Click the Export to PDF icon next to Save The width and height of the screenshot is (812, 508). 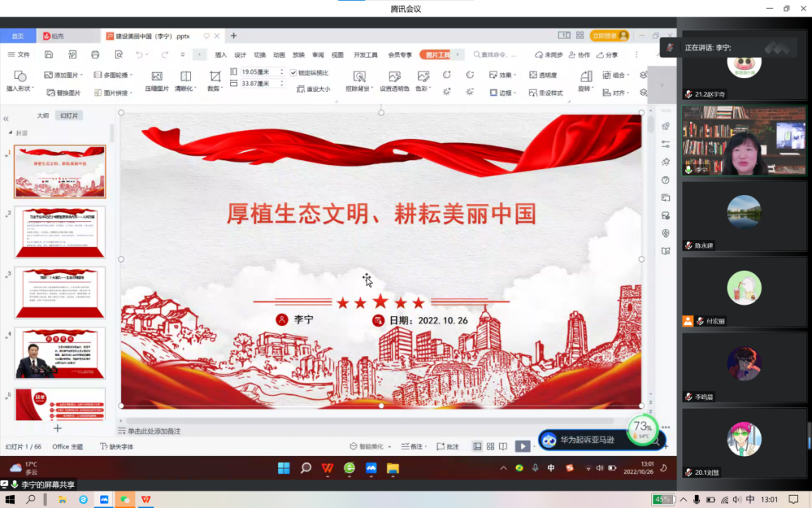pos(72,54)
